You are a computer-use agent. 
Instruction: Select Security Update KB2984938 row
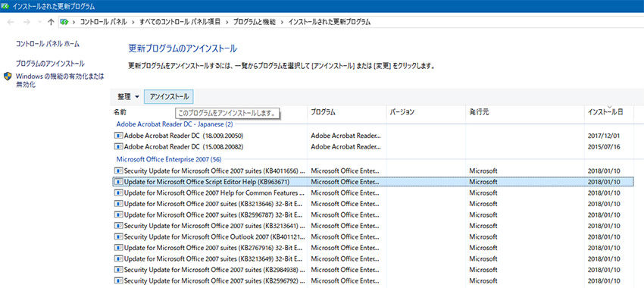coord(373,271)
